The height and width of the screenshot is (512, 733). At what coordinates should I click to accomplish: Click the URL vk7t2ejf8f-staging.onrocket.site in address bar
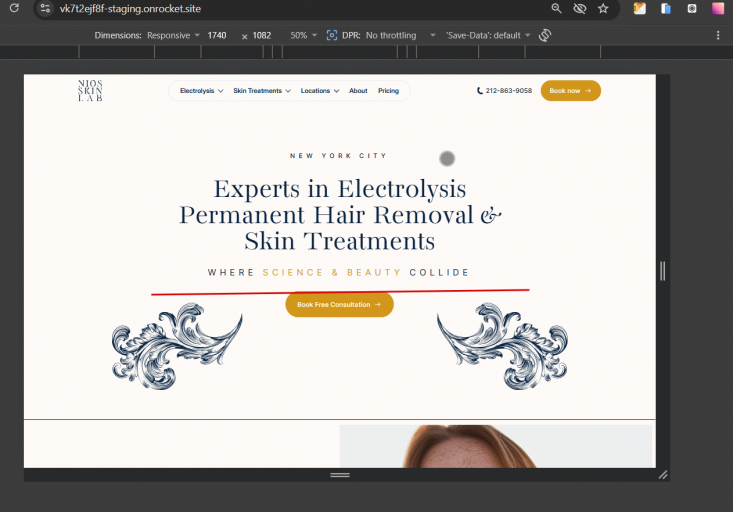pos(130,8)
